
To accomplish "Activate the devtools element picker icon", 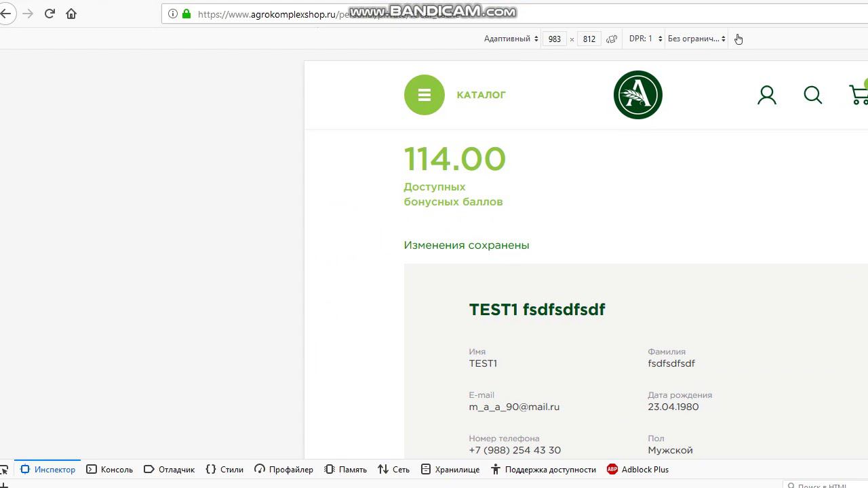I will pos(4,470).
